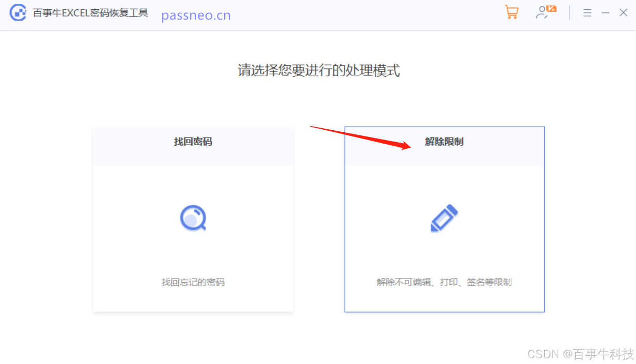The height and width of the screenshot is (364, 636).
Task: Click the red arrow annotation
Action: point(361,137)
